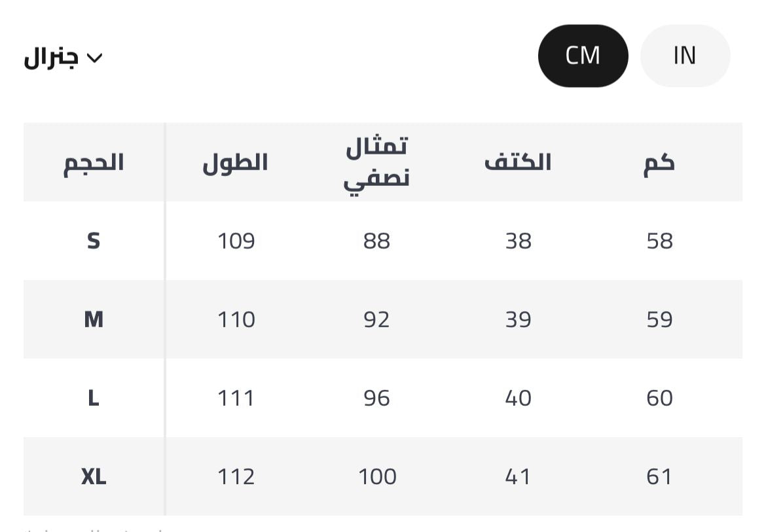Click the كم column header
Screen dimensions: 766x532
point(659,162)
